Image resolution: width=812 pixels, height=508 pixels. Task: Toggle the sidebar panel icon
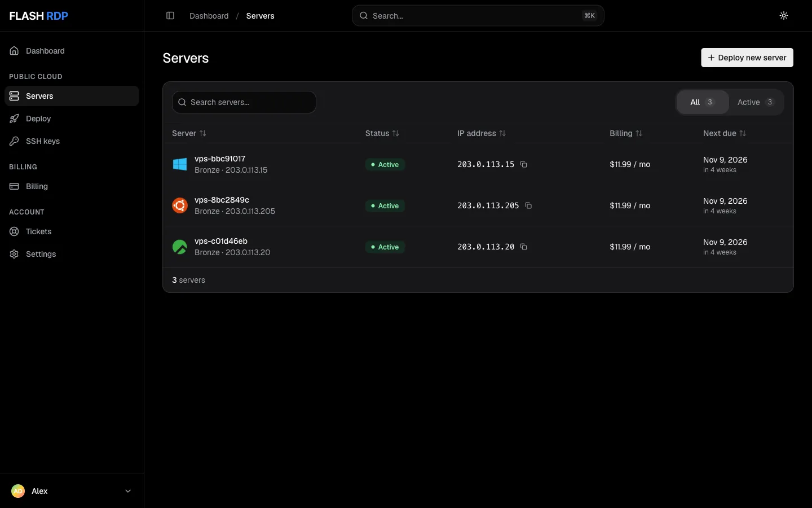[x=170, y=16]
